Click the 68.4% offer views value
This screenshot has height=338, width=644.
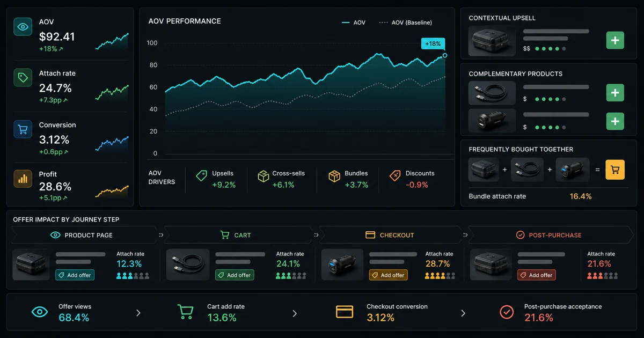(74, 318)
